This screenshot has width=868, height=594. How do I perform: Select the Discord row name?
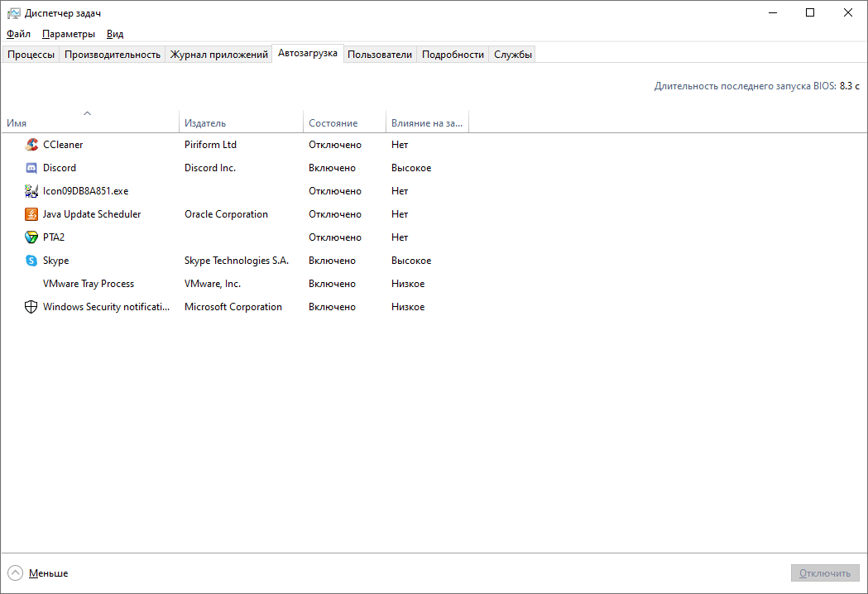point(60,168)
